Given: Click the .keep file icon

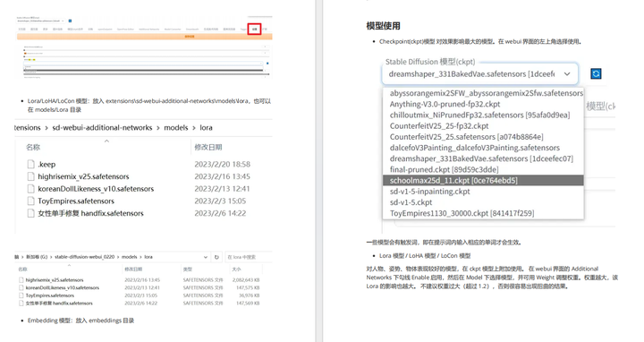Looking at the screenshot, I should [x=30, y=164].
